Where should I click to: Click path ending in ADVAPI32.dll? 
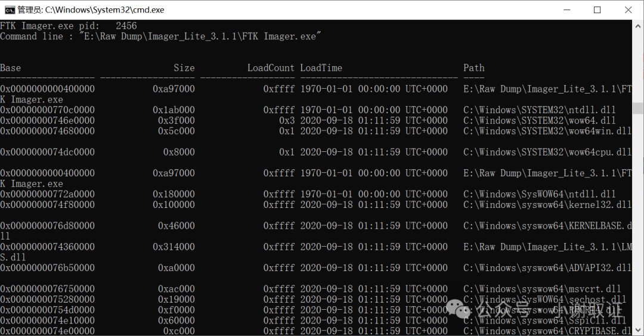click(x=547, y=268)
